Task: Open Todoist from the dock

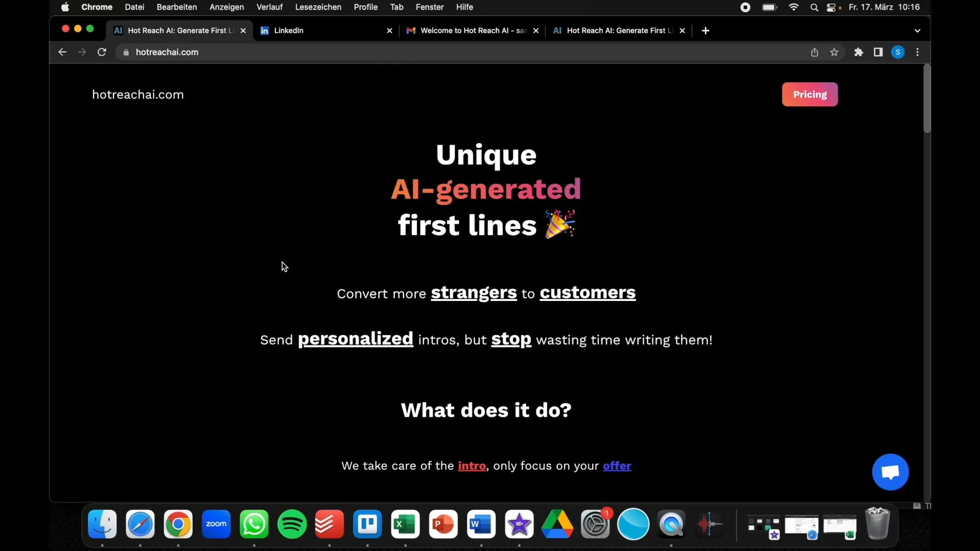Action: [330, 524]
